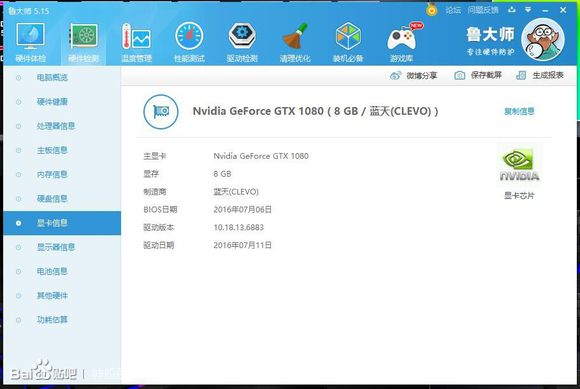Open 论坛 forum link in title bar
Image resolution: width=580 pixels, height=389 pixels.
(x=453, y=10)
